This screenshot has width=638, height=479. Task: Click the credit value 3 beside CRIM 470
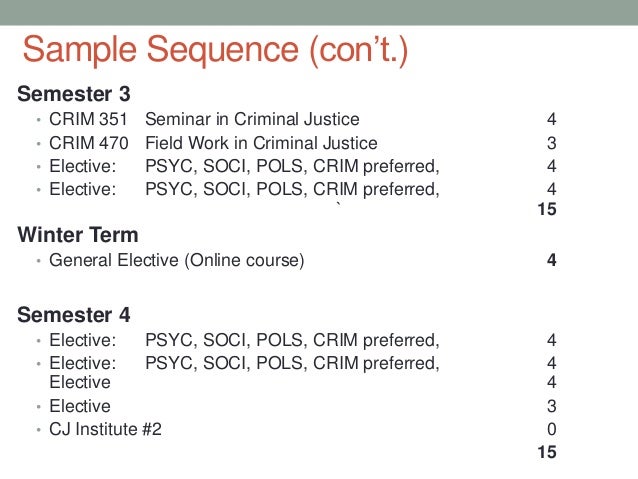[x=551, y=143]
